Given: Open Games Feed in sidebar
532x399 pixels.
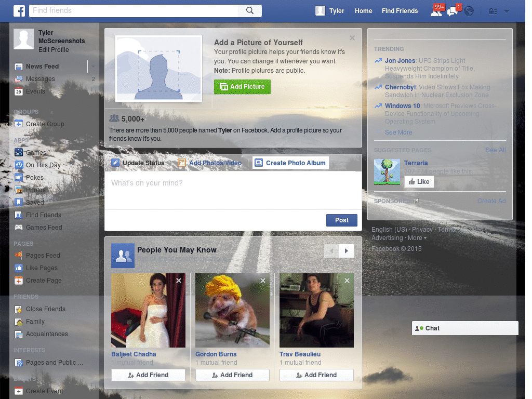Looking at the screenshot, I should click(44, 228).
